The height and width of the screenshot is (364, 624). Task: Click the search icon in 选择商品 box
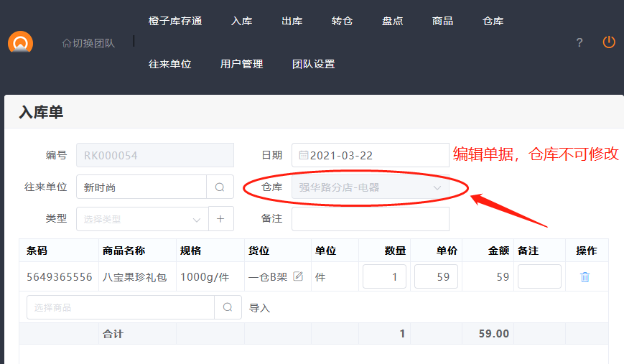point(228,307)
